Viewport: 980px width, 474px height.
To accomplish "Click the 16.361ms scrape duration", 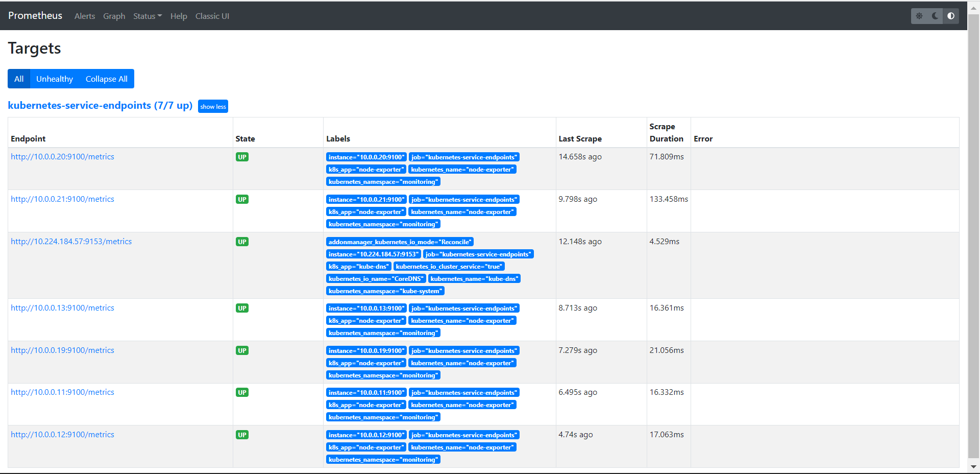I will pyautogui.click(x=667, y=308).
